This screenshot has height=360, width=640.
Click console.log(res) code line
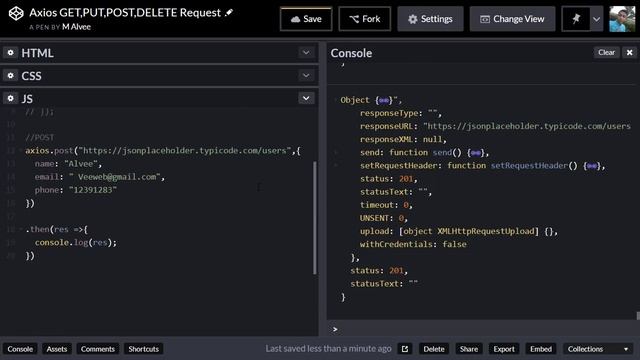[76, 242]
